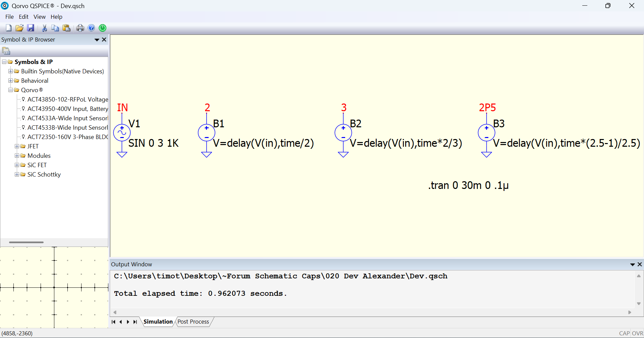Expand the SiC Schottky folder
The width and height of the screenshot is (644, 338).
[17, 175]
